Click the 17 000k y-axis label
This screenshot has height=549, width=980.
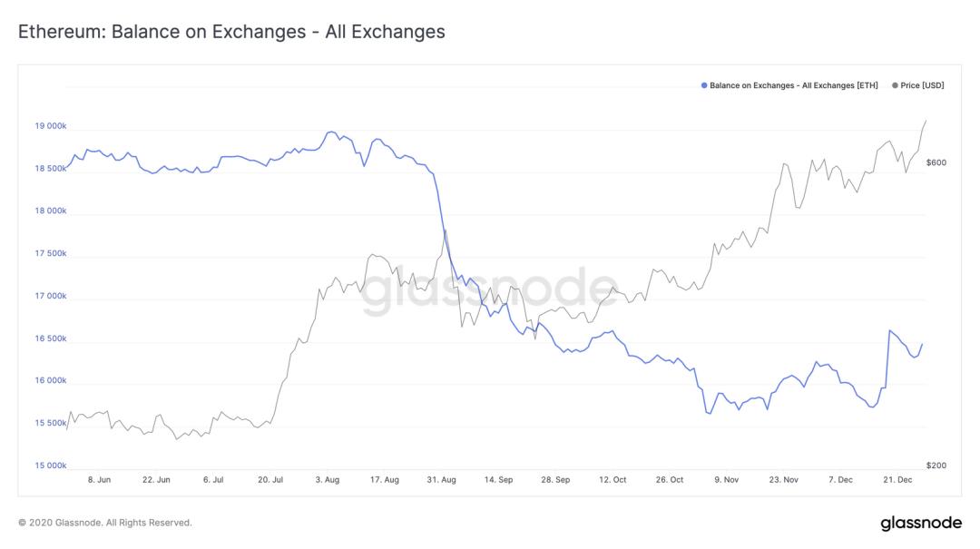51,296
